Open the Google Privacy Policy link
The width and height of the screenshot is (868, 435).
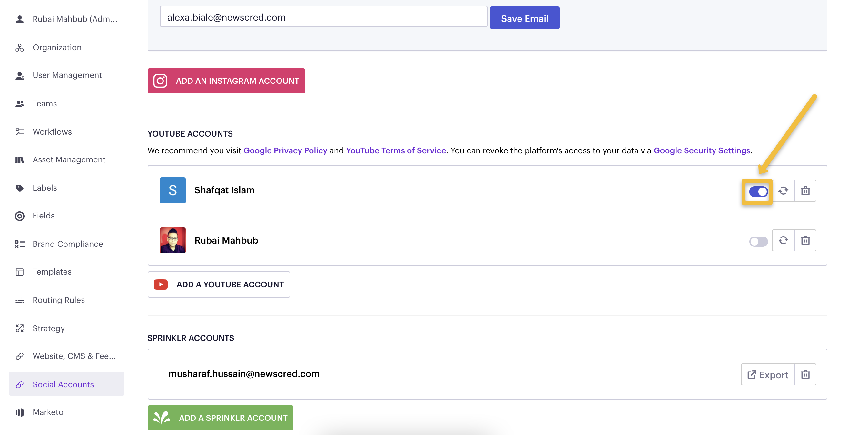(x=285, y=150)
